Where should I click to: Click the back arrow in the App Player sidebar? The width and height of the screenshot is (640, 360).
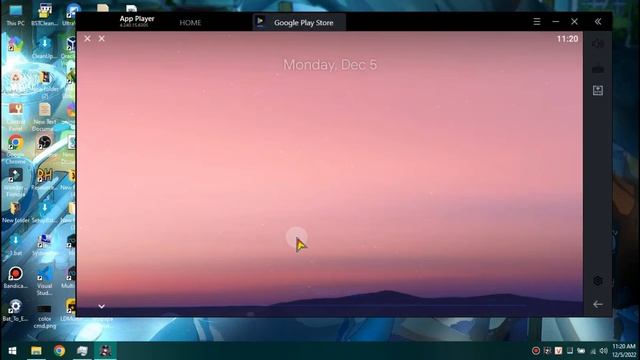(598, 304)
